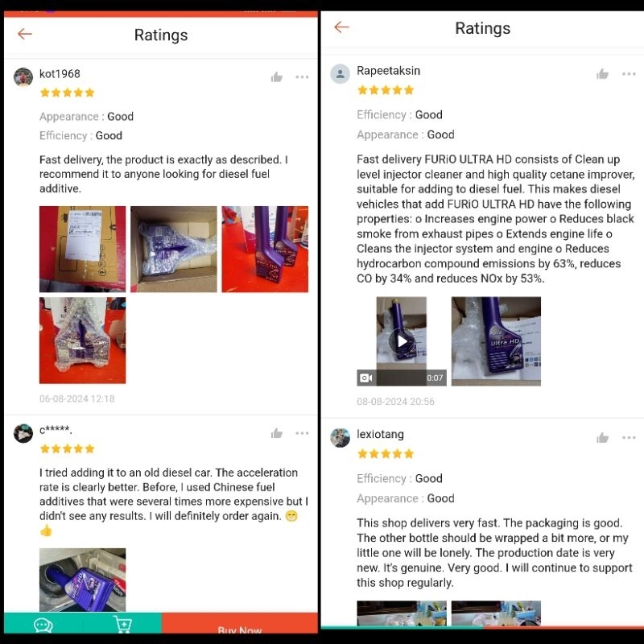The image size is (644, 644).
Task: Open c*****'s photo of bottle in fuel tank
Action: point(83,580)
